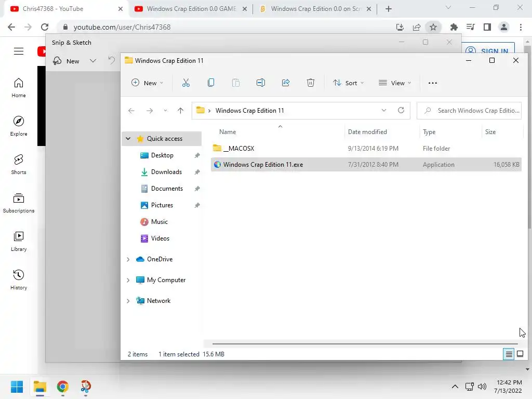
Task: Select Desktop in Quick access
Action: (162, 155)
